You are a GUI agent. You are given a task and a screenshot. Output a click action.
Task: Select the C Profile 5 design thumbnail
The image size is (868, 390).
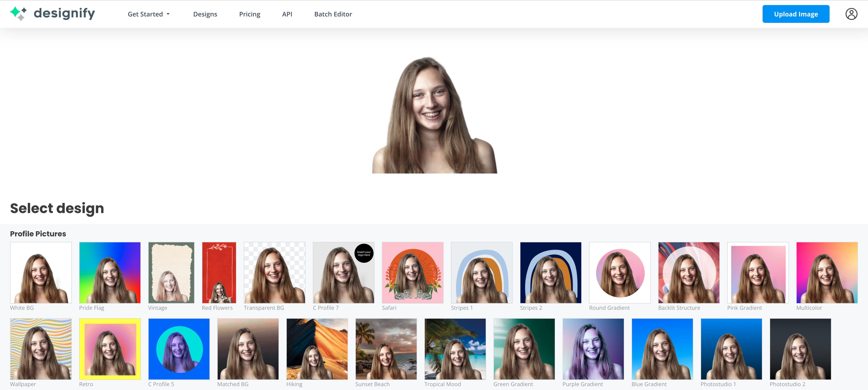coord(179,349)
